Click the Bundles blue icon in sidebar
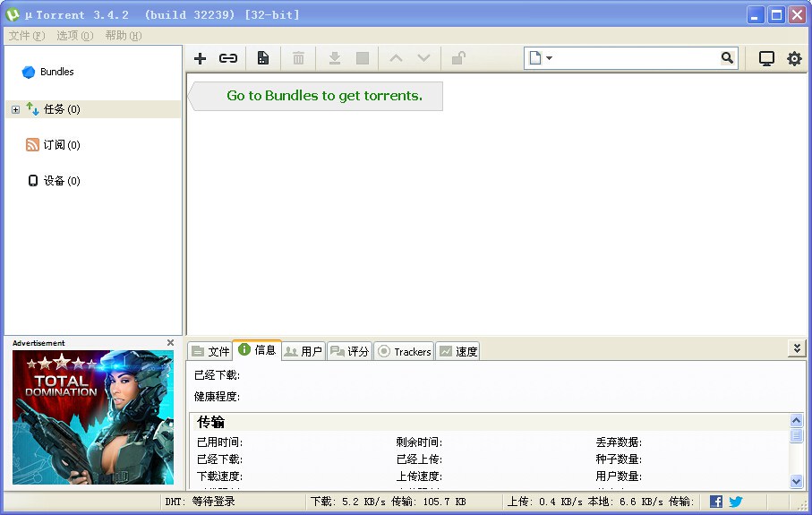This screenshot has width=812, height=515. pos(29,72)
